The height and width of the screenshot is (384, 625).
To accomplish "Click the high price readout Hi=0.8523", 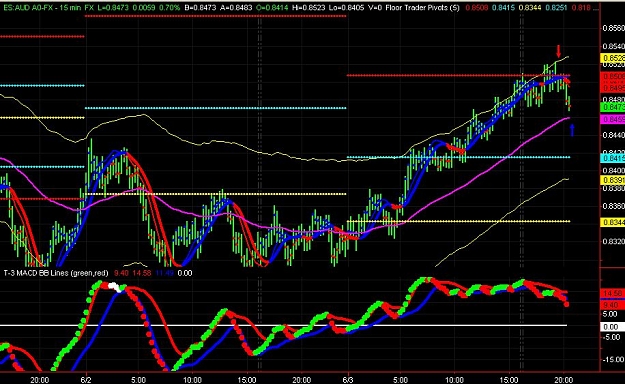I will coord(310,8).
